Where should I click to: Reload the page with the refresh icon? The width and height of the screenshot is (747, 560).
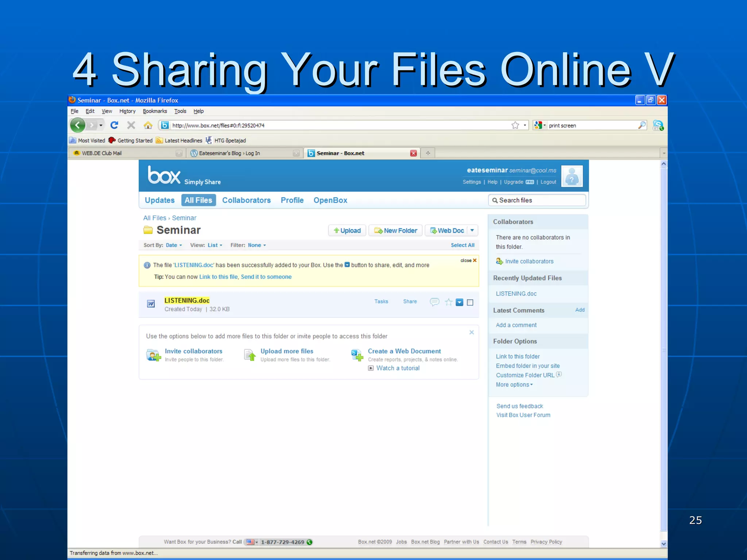coord(114,125)
